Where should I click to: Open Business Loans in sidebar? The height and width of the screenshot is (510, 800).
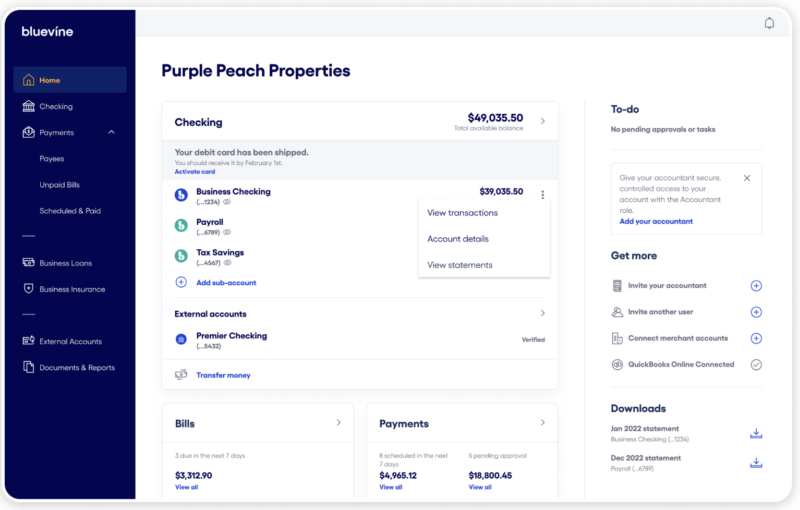[65, 263]
